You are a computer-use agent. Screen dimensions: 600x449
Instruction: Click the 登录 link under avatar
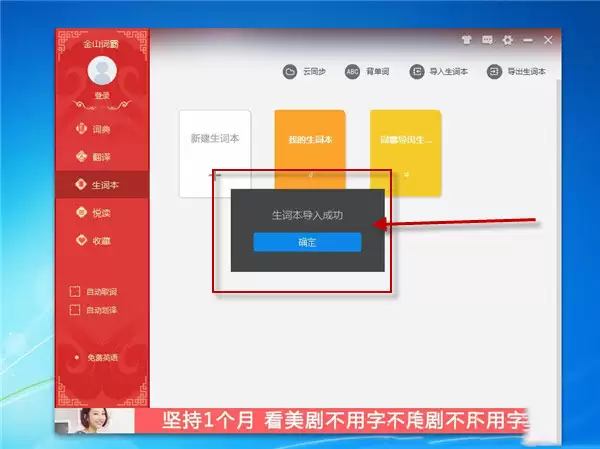point(102,95)
